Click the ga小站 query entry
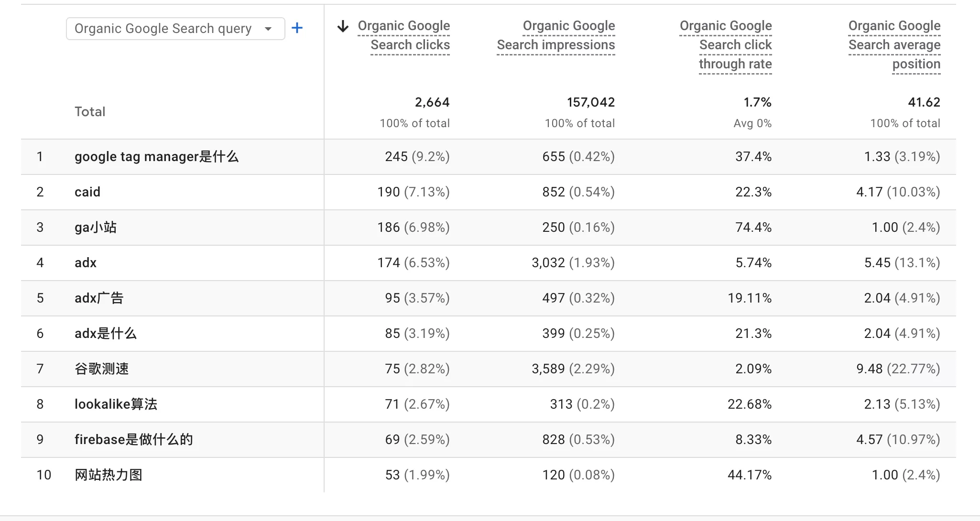Screen dimensions: 980x521 (x=95, y=227)
